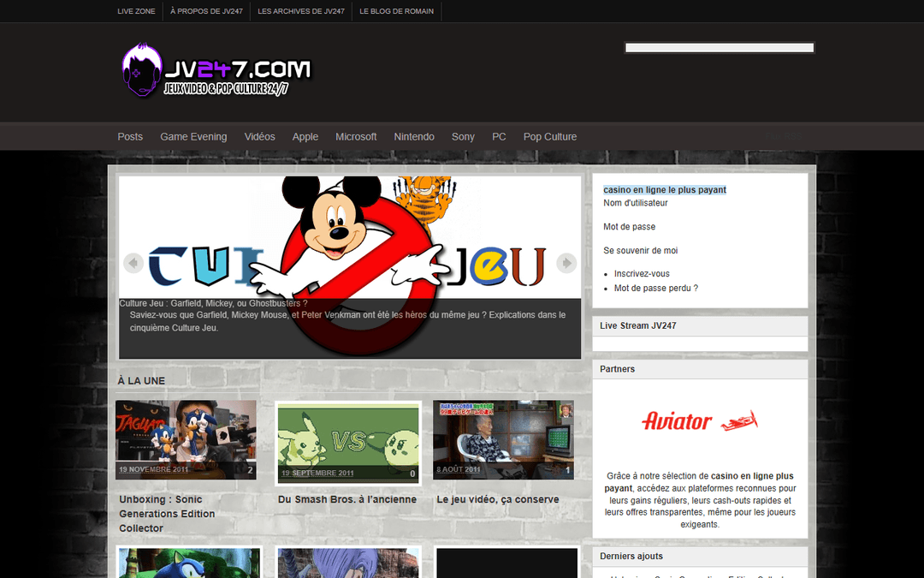Click the 8 août 2011 date
Image resolution: width=924 pixels, height=578 pixels.
459,469
